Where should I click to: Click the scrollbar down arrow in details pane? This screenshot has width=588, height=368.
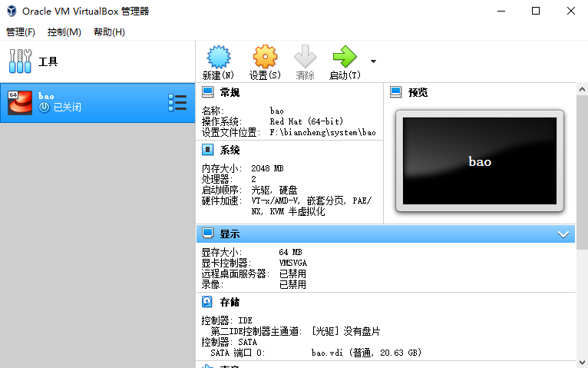582,363
